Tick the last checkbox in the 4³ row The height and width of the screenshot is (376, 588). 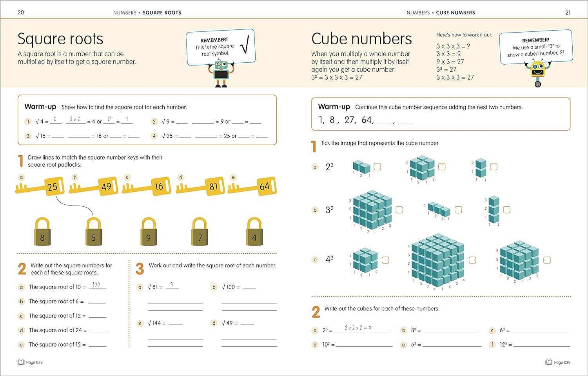click(x=547, y=260)
